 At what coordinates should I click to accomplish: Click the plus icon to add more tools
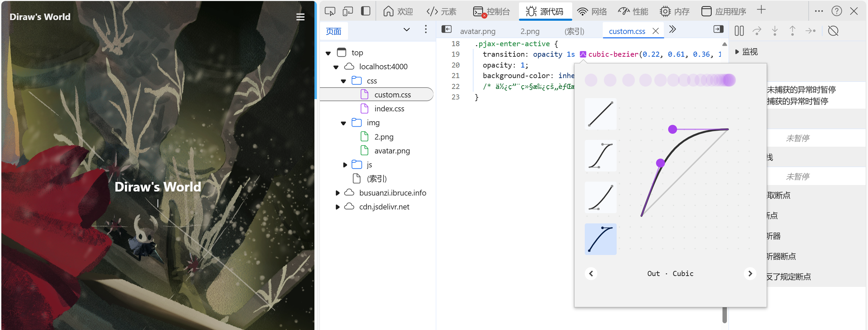click(x=761, y=10)
